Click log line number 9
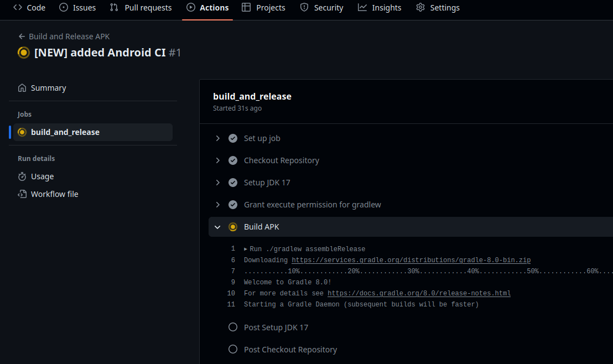Image resolution: width=613 pixels, height=364 pixels. tap(233, 282)
